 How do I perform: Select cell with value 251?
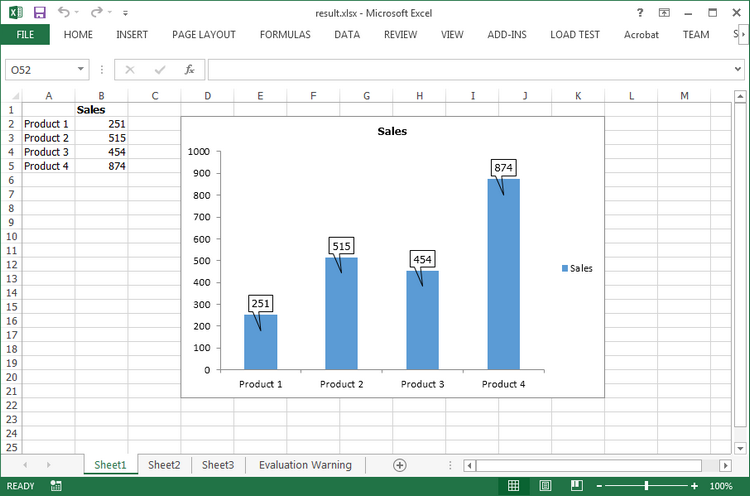tap(101, 124)
